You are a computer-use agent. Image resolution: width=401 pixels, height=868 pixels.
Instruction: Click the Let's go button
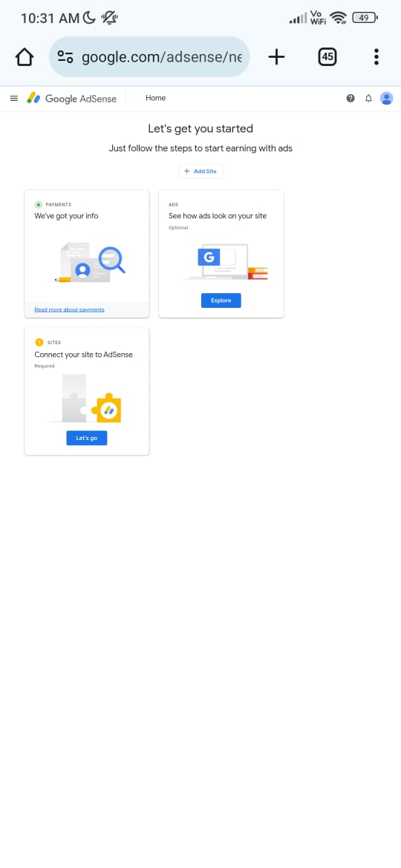coord(86,438)
